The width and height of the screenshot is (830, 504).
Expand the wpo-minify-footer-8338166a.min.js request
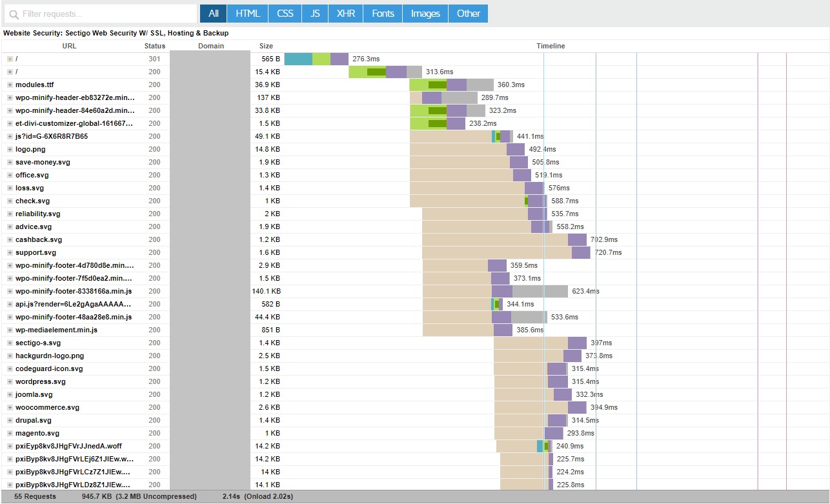(x=10, y=291)
